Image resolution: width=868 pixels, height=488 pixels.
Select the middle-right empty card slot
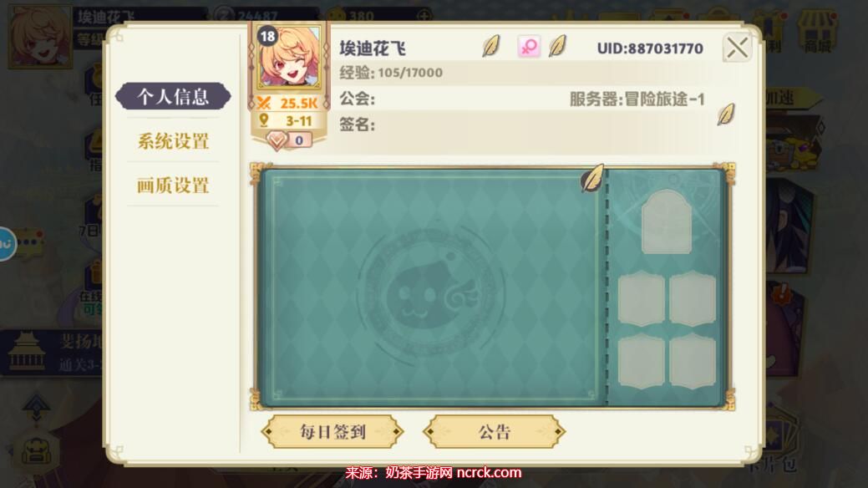(693, 298)
